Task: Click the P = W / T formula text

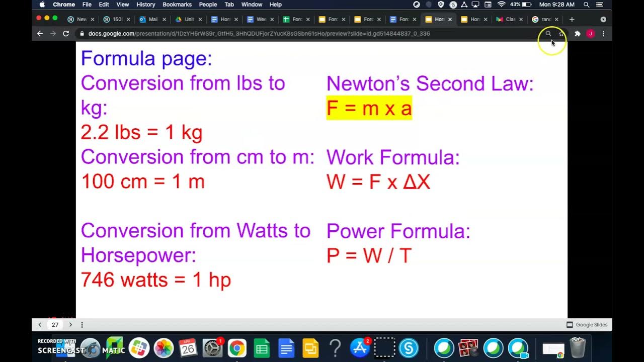Action: coord(369,255)
